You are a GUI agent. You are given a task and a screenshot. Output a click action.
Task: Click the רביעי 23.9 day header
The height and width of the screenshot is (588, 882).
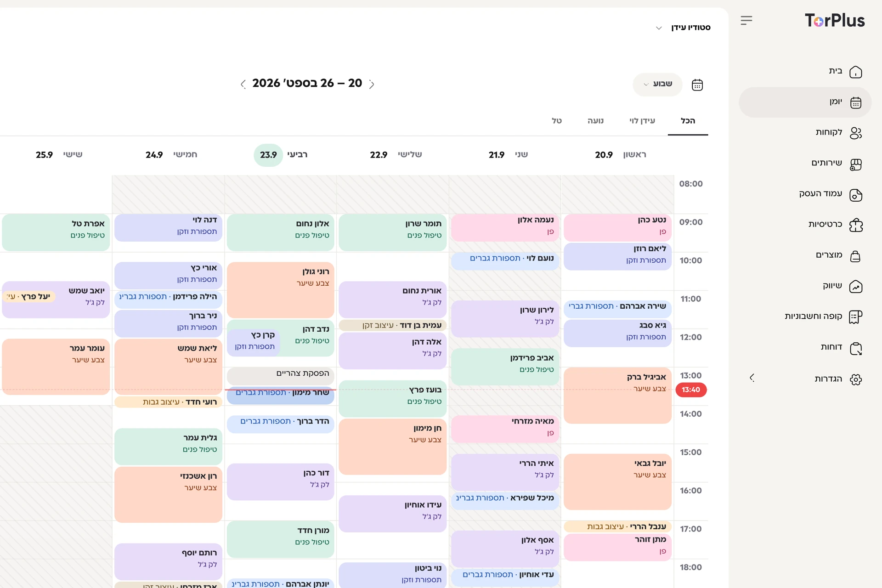coord(282,155)
